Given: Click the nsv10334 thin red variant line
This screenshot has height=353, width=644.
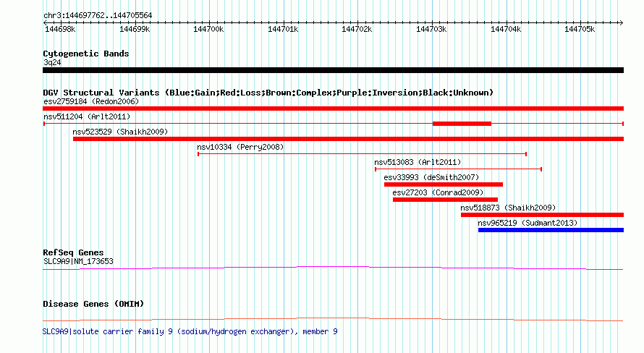Looking at the screenshot, I should coord(363,154).
